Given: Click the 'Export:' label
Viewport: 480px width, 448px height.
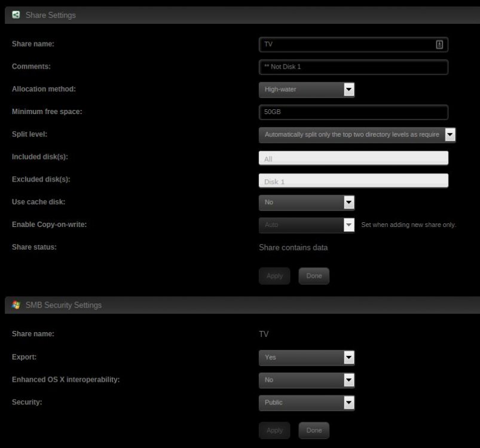Looking at the screenshot, I should coord(24,357).
